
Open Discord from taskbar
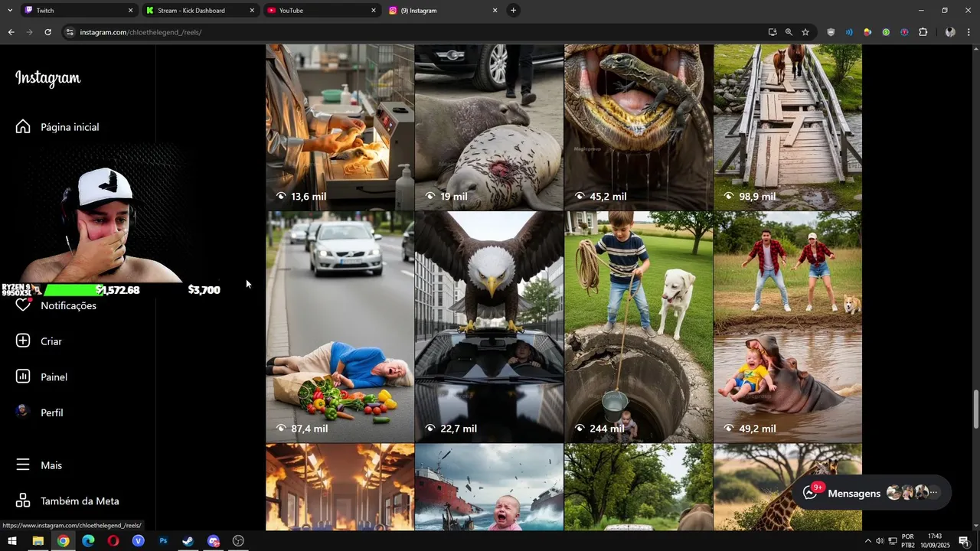tap(214, 541)
